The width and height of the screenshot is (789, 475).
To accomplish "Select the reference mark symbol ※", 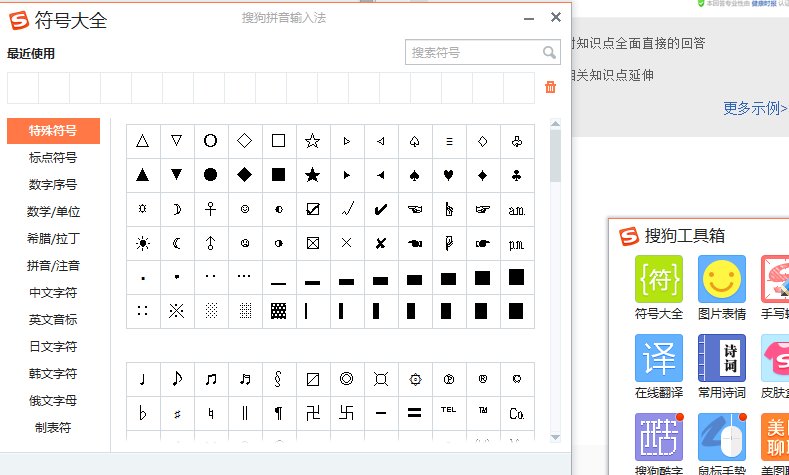I will tap(177, 311).
